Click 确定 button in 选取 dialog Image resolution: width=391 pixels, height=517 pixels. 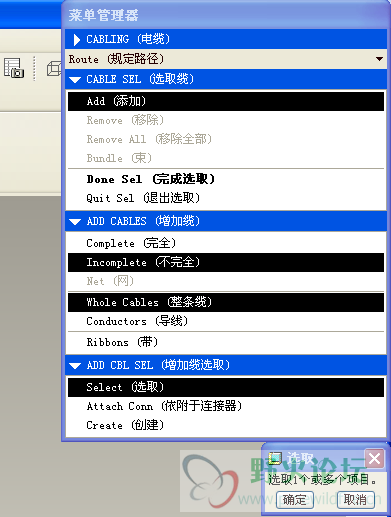pyautogui.click(x=295, y=500)
